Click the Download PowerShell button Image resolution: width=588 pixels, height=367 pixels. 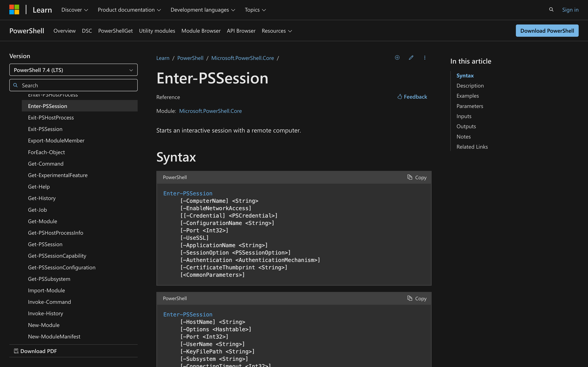[547, 31]
